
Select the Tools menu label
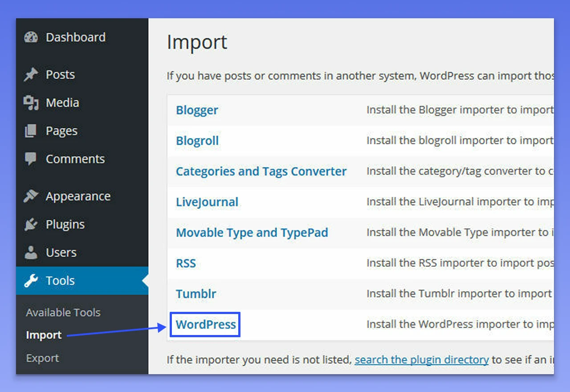60,281
